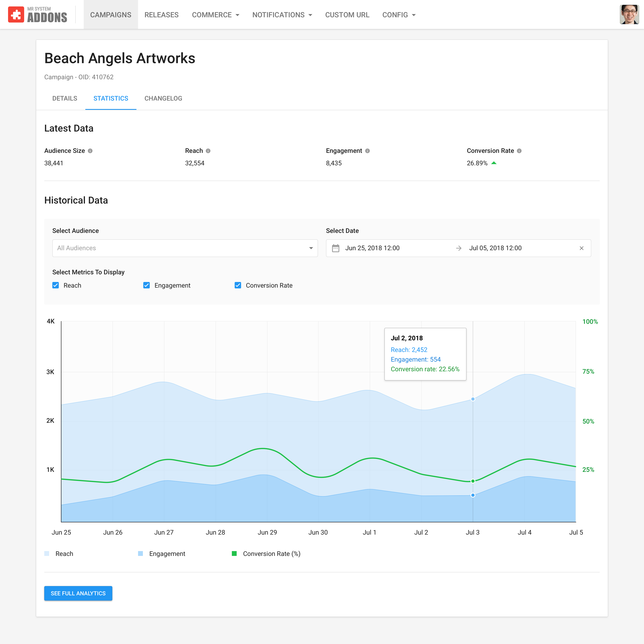Screen dimensions: 644x644
Task: Click the Reach info icon
Action: pyautogui.click(x=208, y=151)
